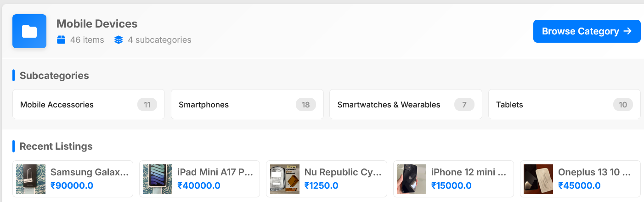This screenshot has width=644, height=202.
Task: Open the Samsung Galaxy listing thumbnail
Action: (x=31, y=179)
